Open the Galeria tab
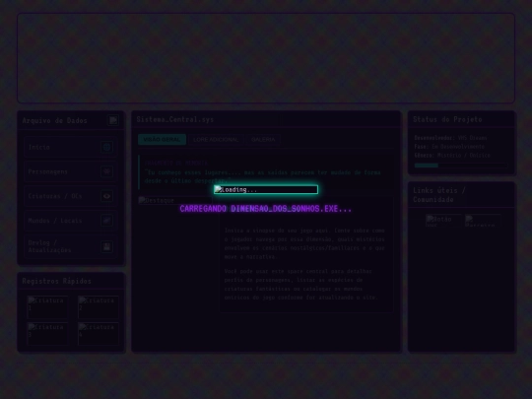The image size is (532, 399). 263,140
